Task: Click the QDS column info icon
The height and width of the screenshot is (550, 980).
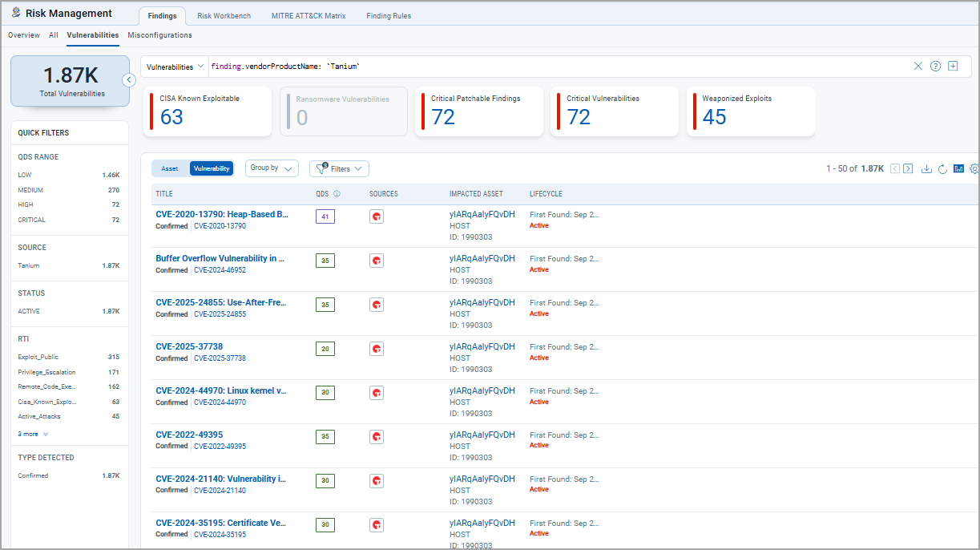Action: point(337,194)
